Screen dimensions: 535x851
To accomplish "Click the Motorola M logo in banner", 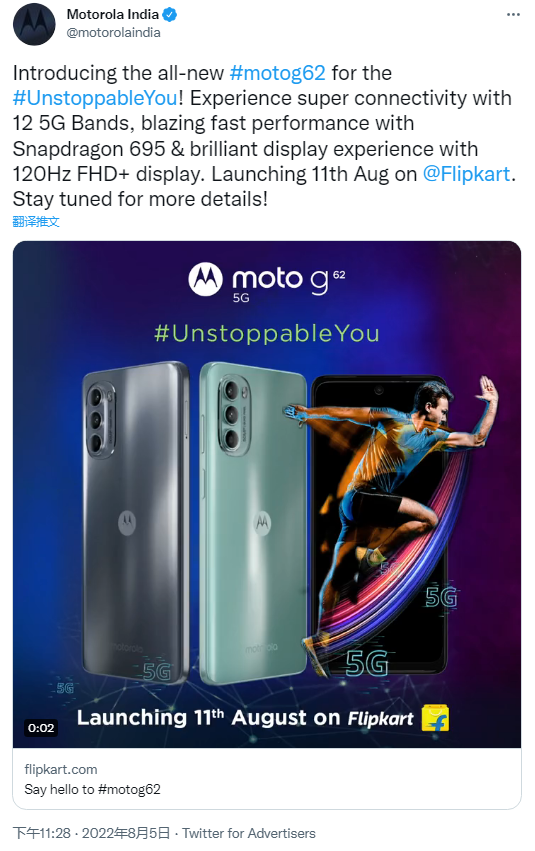I will [x=205, y=279].
